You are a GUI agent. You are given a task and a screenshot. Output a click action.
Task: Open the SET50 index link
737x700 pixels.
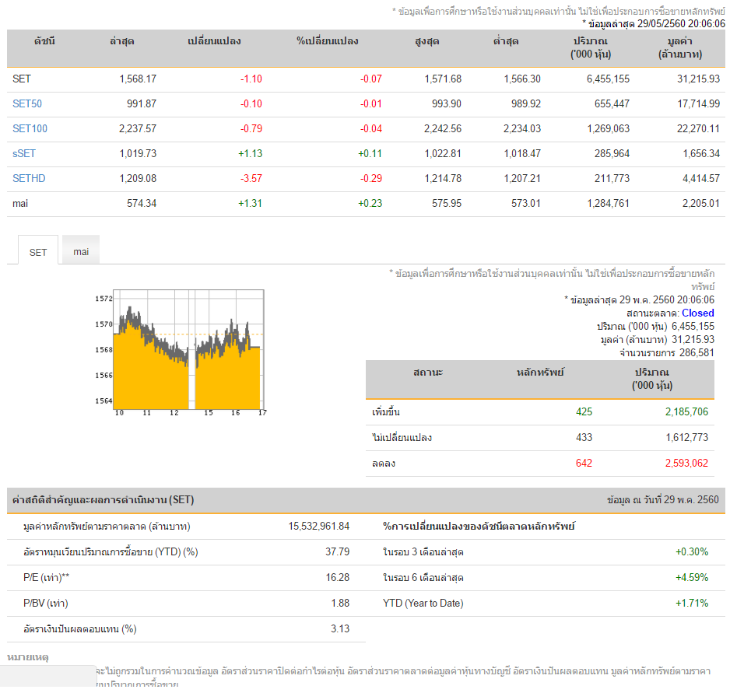(27, 103)
